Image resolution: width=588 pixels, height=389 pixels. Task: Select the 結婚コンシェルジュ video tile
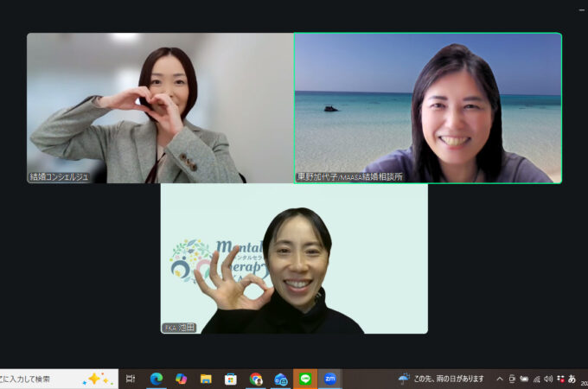pos(160,108)
